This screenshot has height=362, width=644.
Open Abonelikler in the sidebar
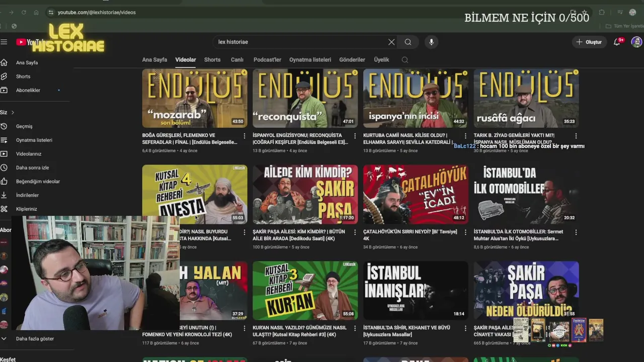(x=28, y=90)
